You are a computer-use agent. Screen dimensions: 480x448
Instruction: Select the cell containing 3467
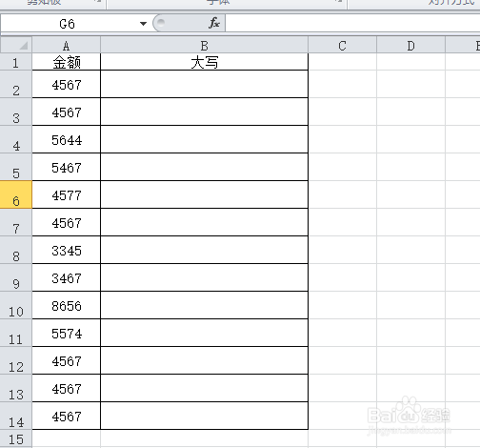[x=67, y=277]
